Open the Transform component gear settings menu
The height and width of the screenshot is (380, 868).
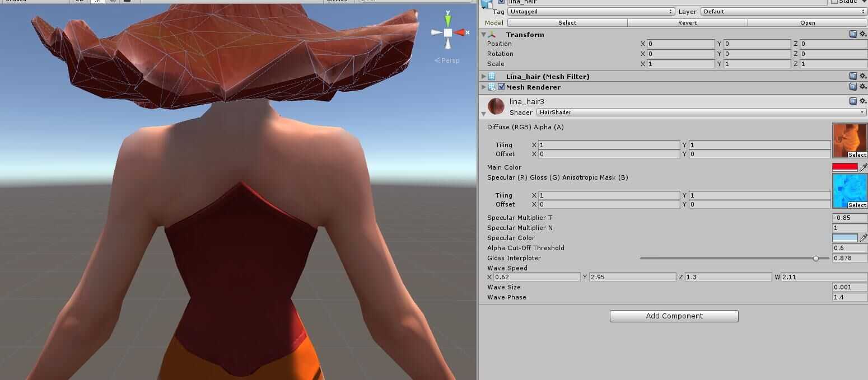[x=863, y=34]
